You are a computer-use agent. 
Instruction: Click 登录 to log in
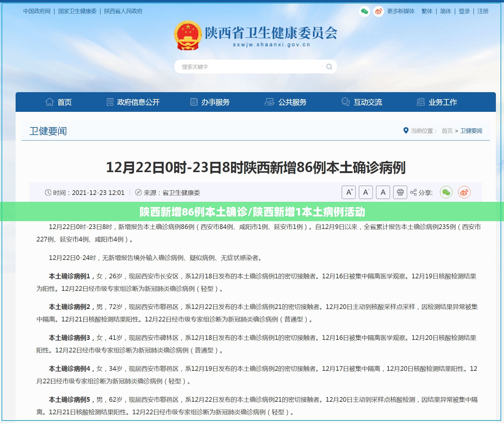coord(464,11)
